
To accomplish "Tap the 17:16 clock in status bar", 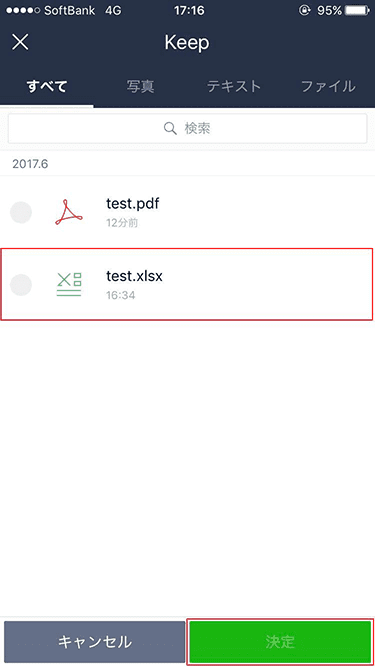I will click(x=188, y=11).
